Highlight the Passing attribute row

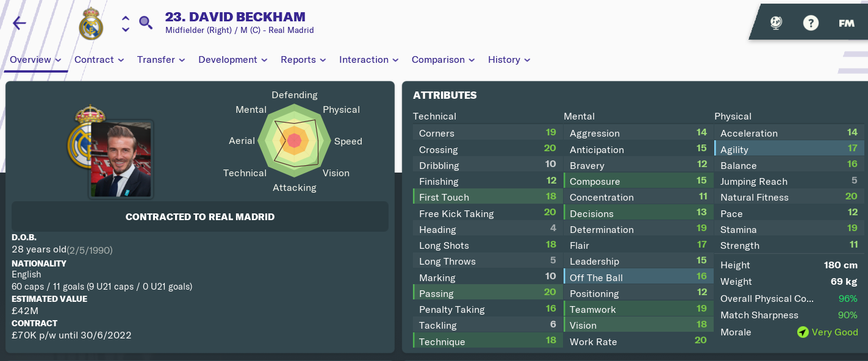[x=486, y=293]
